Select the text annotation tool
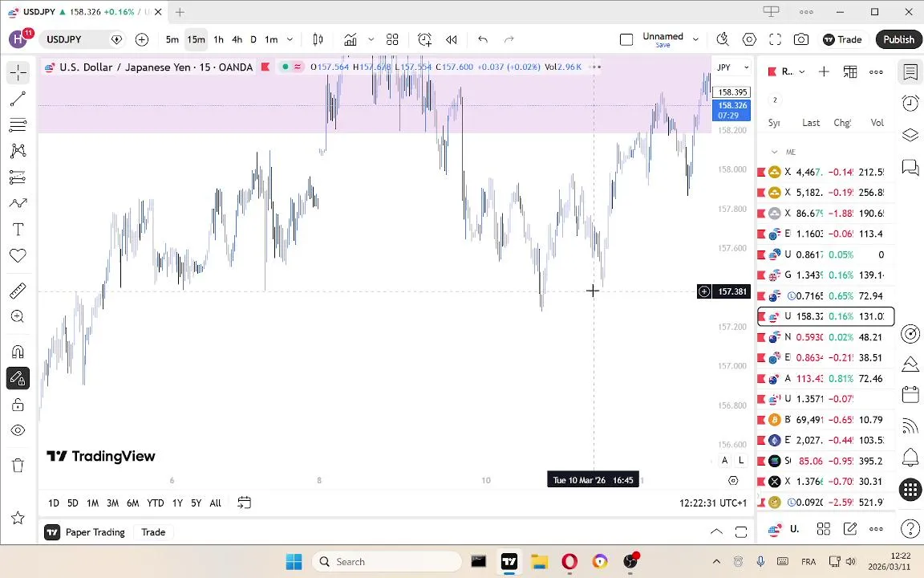Image resolution: width=924 pixels, height=578 pixels. tap(18, 230)
